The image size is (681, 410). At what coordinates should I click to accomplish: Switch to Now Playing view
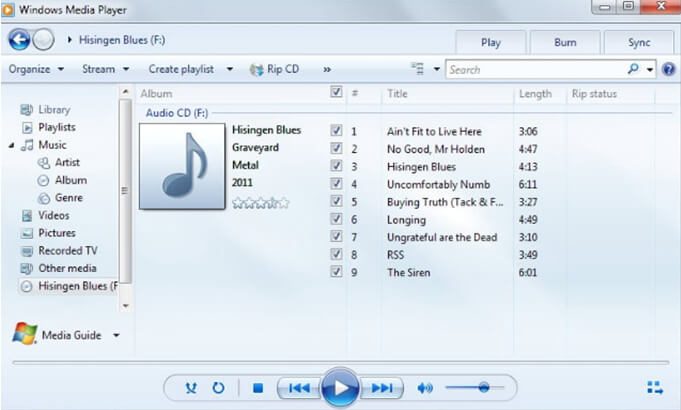[655, 388]
